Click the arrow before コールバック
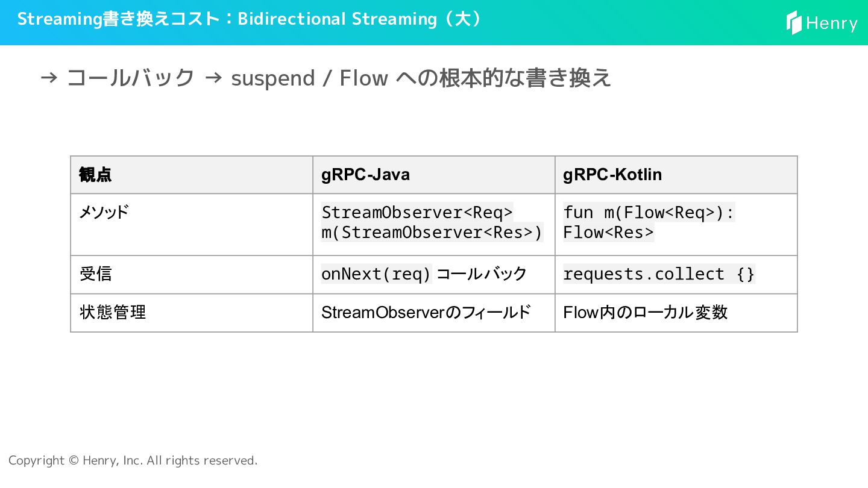 (49, 78)
